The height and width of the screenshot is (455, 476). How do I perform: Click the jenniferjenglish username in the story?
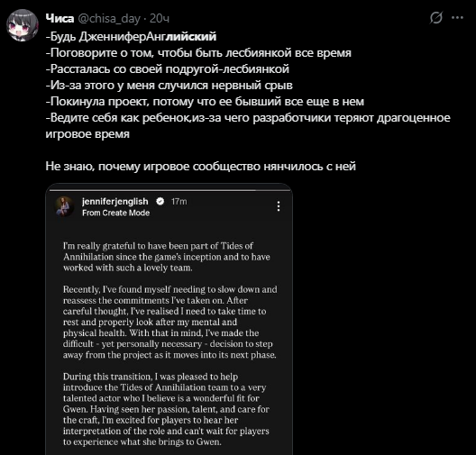[x=115, y=202]
